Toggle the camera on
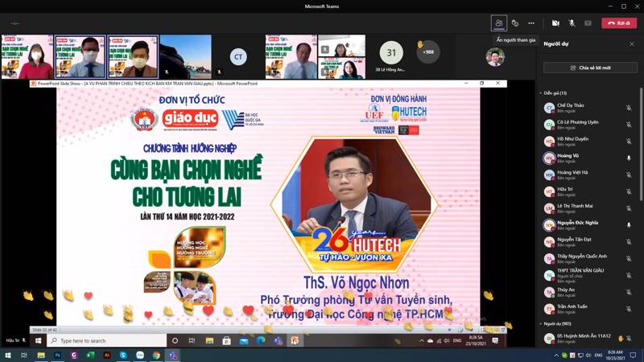Screen dimensions: 644x362 pyautogui.click(x=555, y=23)
